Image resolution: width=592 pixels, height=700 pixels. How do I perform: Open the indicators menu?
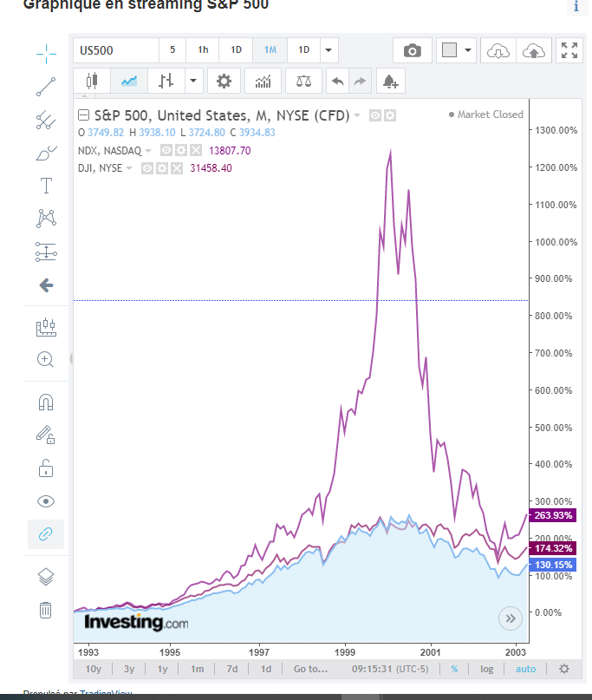[263, 82]
